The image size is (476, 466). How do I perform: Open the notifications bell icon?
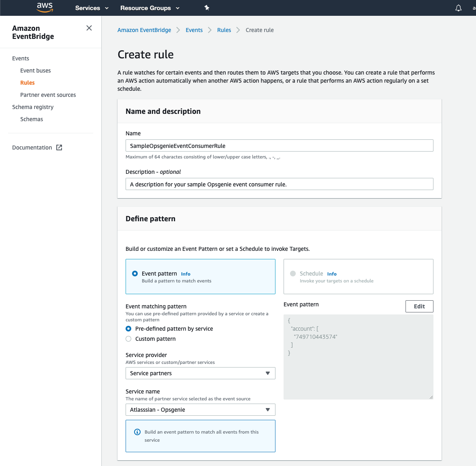[x=458, y=8]
